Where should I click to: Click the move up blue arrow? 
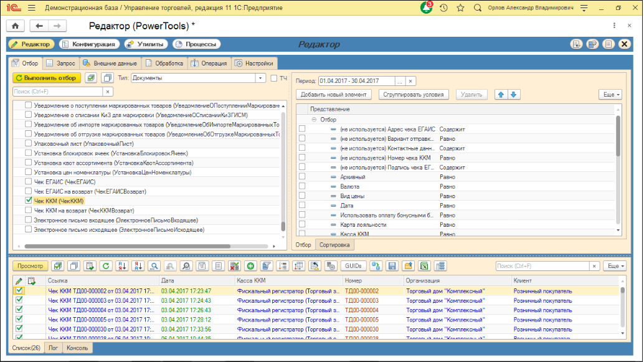pyautogui.click(x=500, y=95)
